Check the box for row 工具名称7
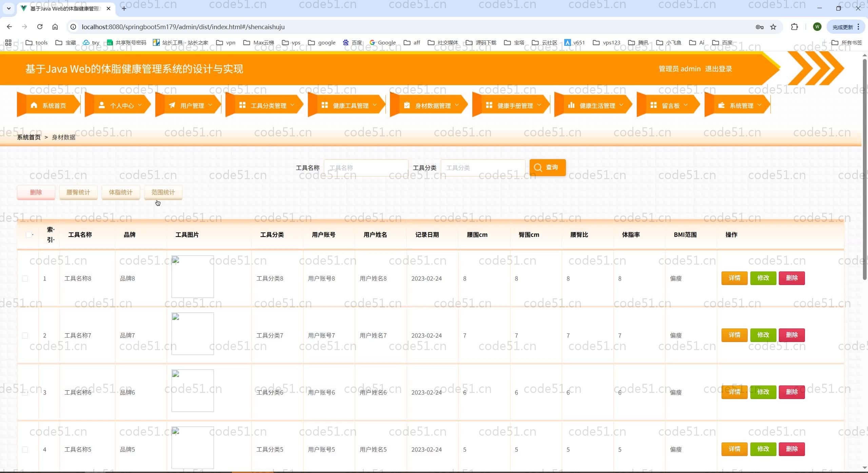 tap(25, 336)
